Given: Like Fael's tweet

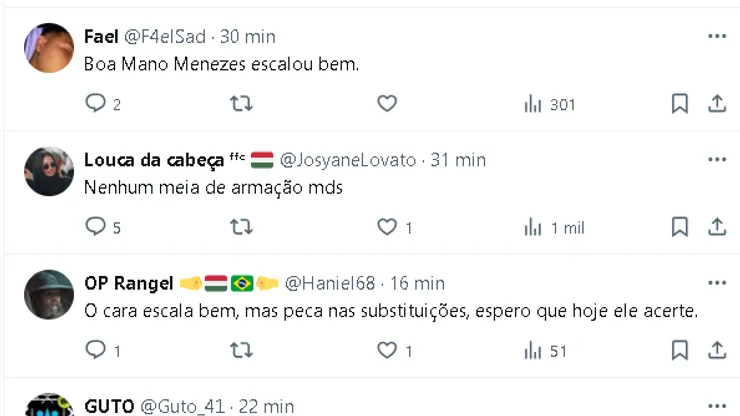Looking at the screenshot, I should (387, 104).
